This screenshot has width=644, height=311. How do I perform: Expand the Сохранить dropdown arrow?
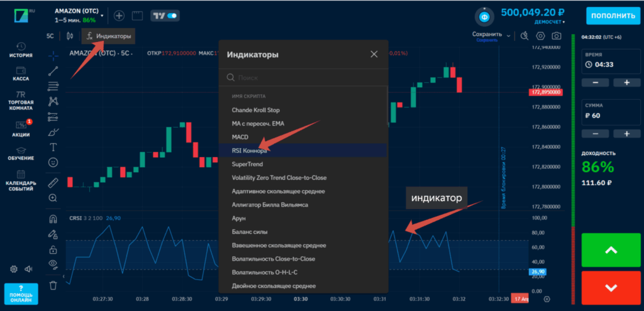[x=508, y=35]
